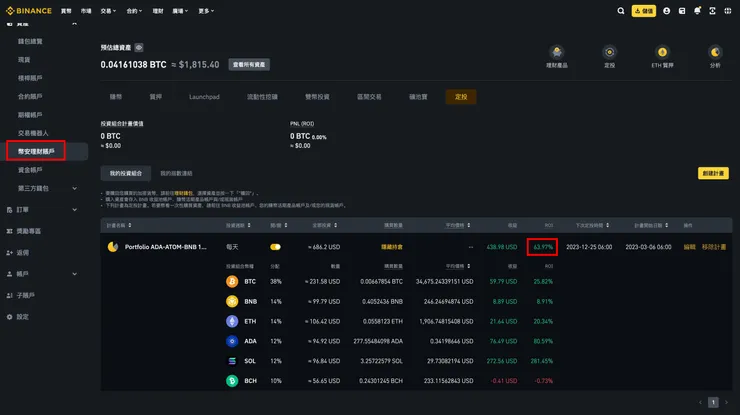Open the More dropdown in top nav
740x415 pixels.
point(206,11)
